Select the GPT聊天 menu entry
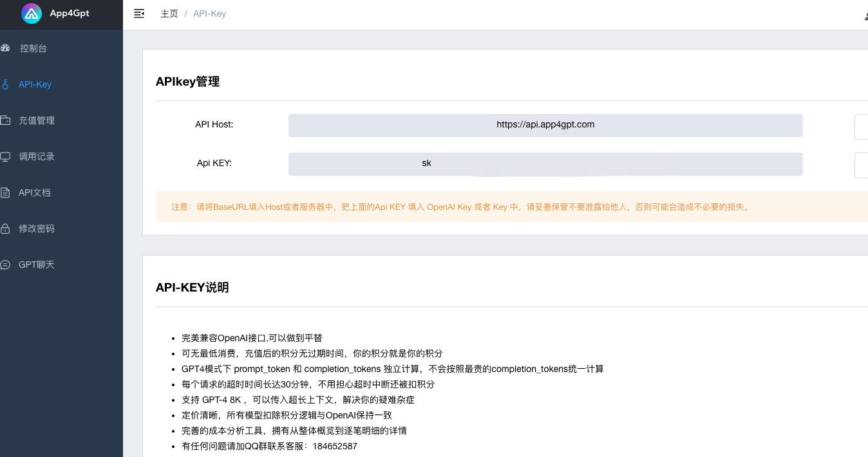The height and width of the screenshot is (457, 868). point(36,265)
